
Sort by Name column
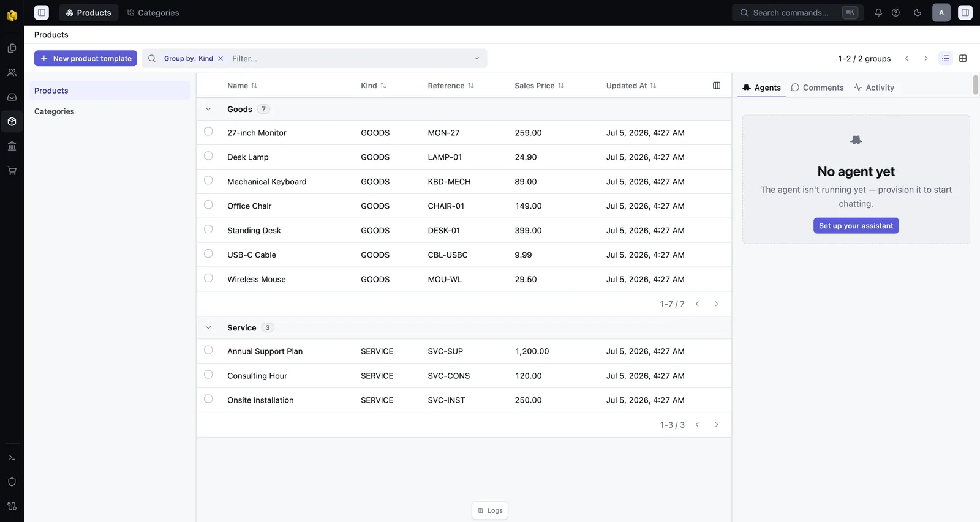(243, 86)
